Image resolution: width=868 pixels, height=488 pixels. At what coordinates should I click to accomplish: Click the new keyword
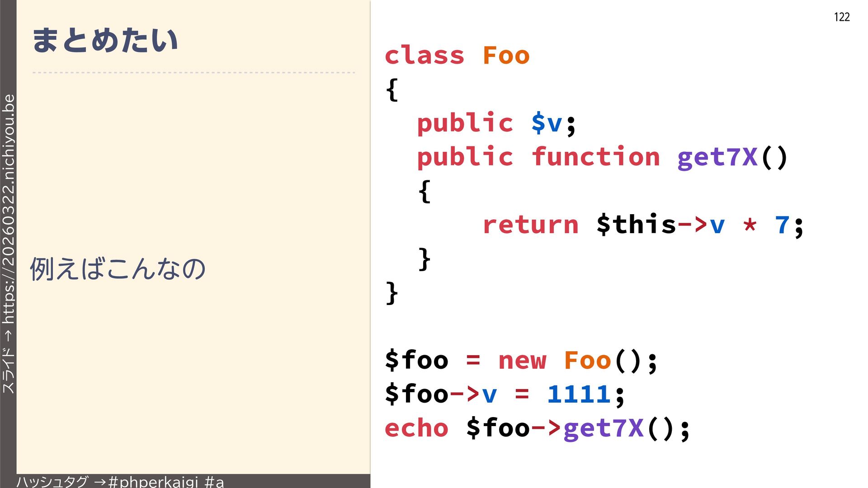[x=522, y=361]
